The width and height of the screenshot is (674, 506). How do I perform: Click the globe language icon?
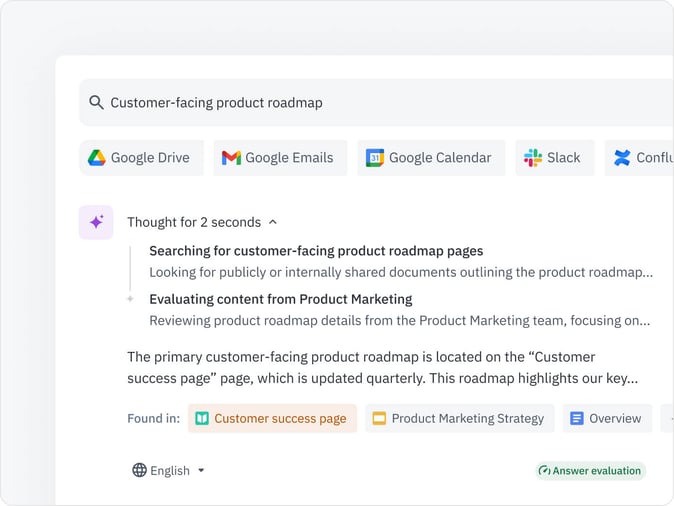(x=139, y=470)
